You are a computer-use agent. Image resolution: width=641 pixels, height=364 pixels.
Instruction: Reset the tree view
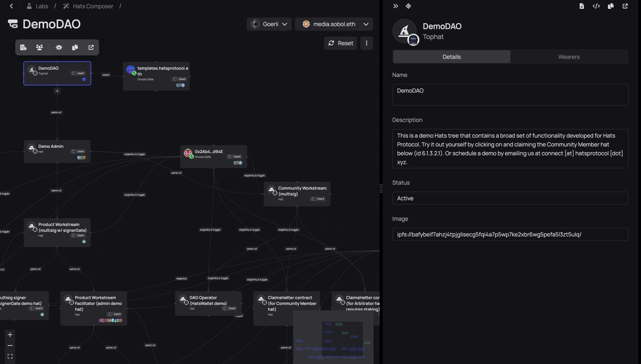tap(341, 43)
